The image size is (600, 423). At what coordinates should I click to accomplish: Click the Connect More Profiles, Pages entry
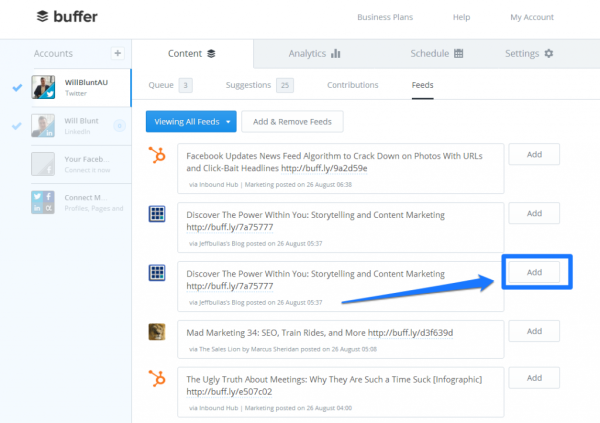click(x=81, y=203)
